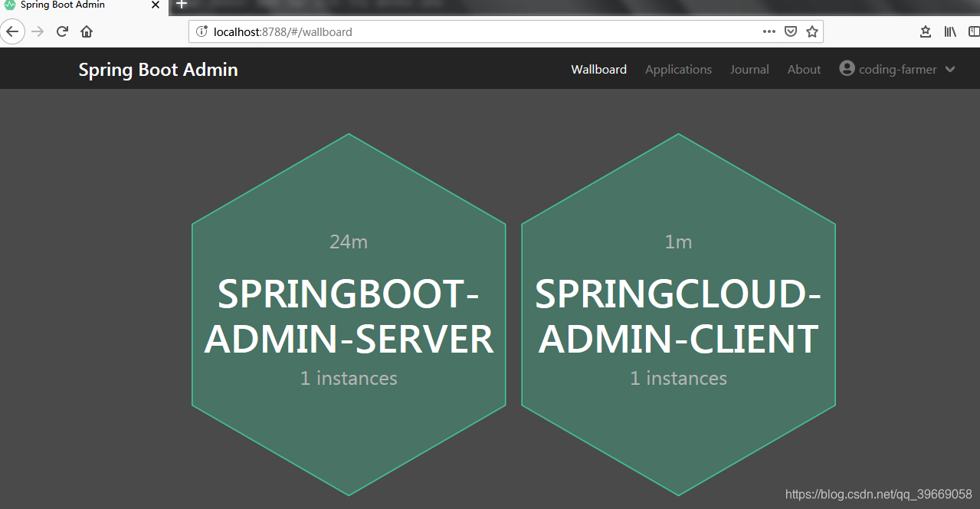Open the Library icon in toolbar
Image resolution: width=980 pixels, height=509 pixels.
pyautogui.click(x=950, y=31)
